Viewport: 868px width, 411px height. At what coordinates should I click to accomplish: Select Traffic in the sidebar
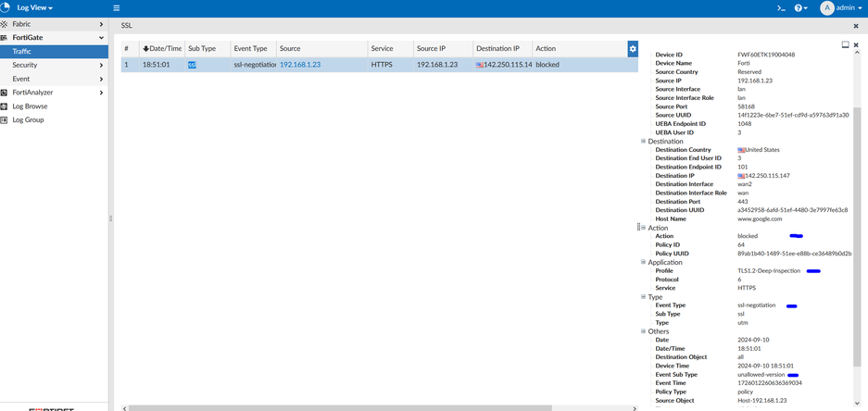coord(55,52)
